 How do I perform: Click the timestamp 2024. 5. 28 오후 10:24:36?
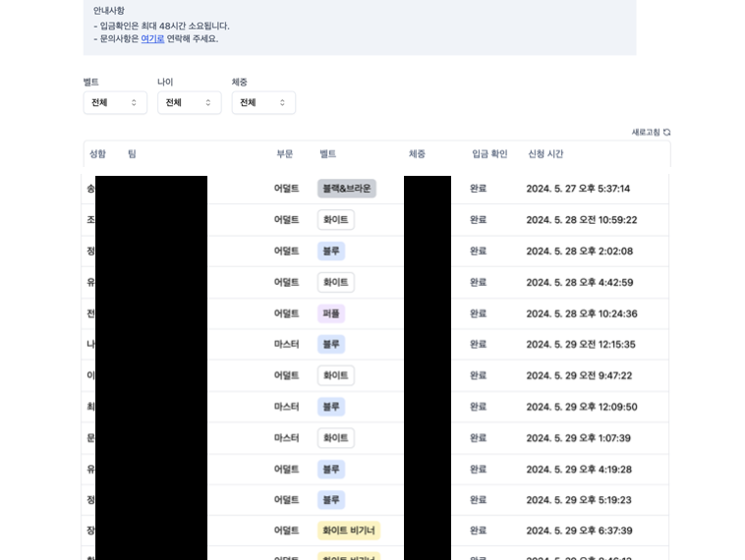(582, 314)
